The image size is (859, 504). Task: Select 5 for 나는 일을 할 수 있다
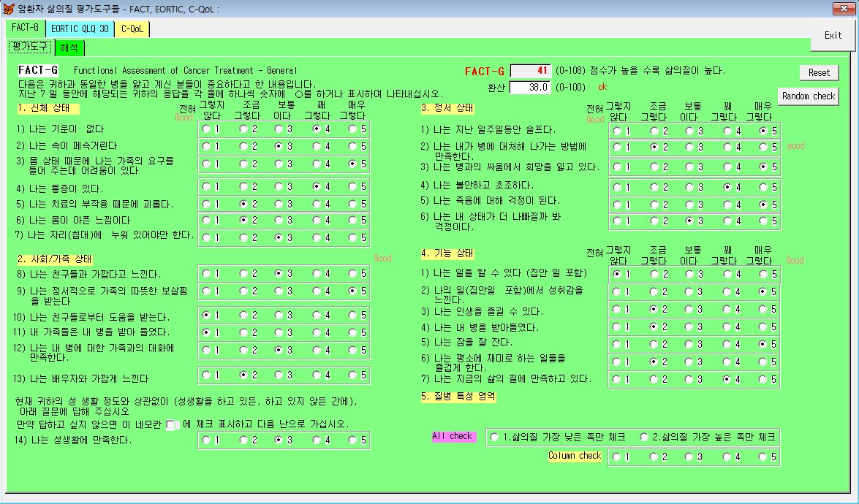[x=763, y=274]
